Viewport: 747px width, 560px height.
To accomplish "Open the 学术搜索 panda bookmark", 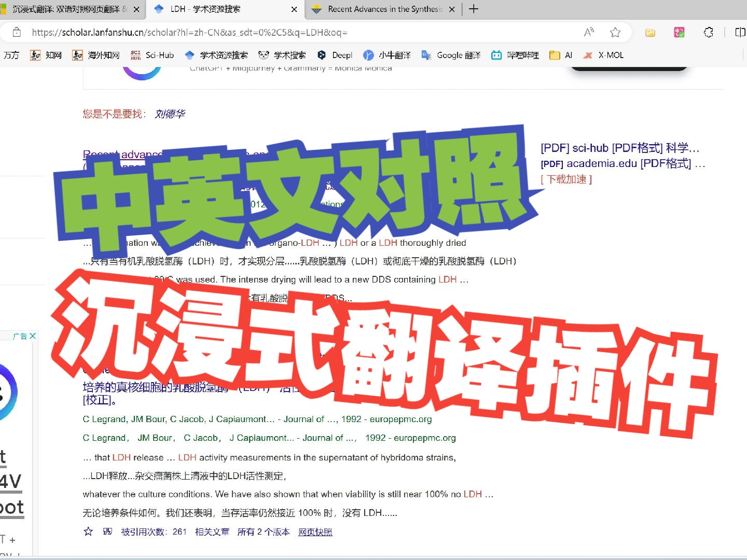I will pos(282,55).
